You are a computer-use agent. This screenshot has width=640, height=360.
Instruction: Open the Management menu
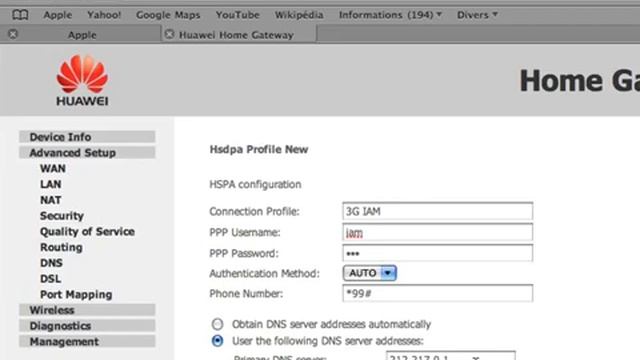click(x=87, y=342)
